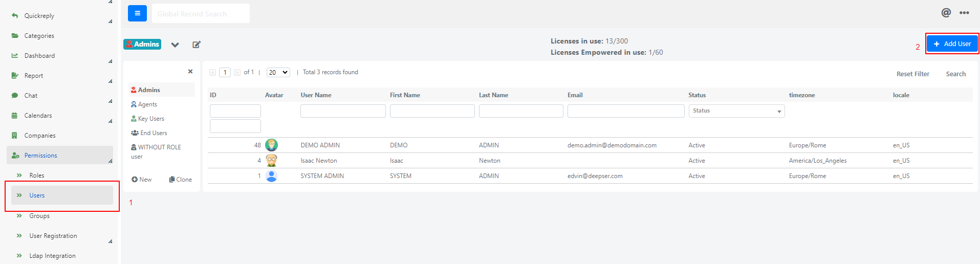This screenshot has width=980, height=264.
Task: Click the User Name filter input
Action: coord(343,111)
